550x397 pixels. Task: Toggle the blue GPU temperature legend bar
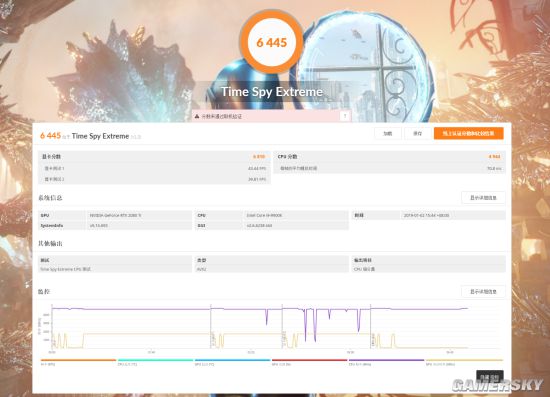coord(233,360)
